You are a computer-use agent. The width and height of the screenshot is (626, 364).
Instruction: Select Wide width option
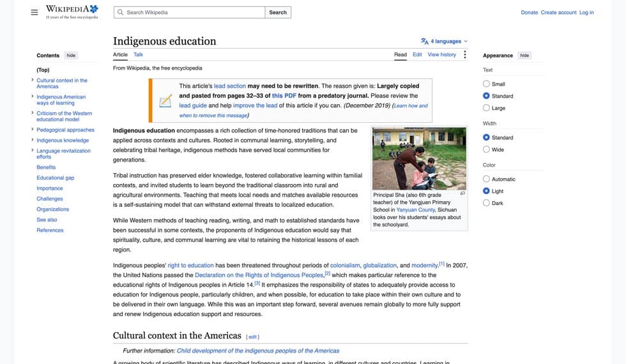pyautogui.click(x=486, y=149)
